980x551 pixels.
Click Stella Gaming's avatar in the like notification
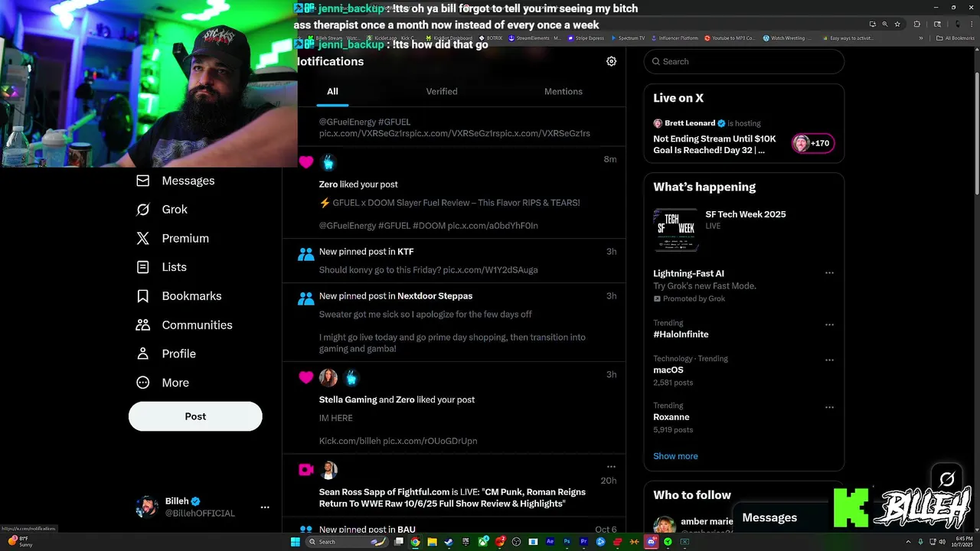(x=328, y=377)
